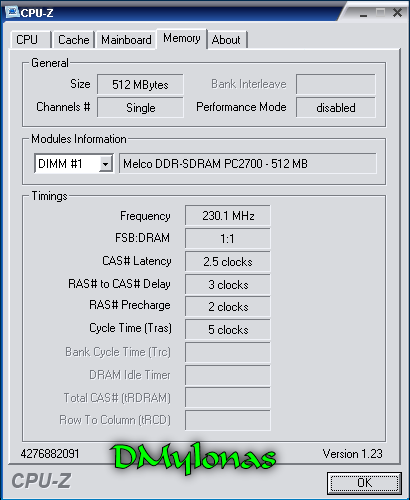Switch to the CPU tab
Screen dimensions: 410x500
pos(31,40)
